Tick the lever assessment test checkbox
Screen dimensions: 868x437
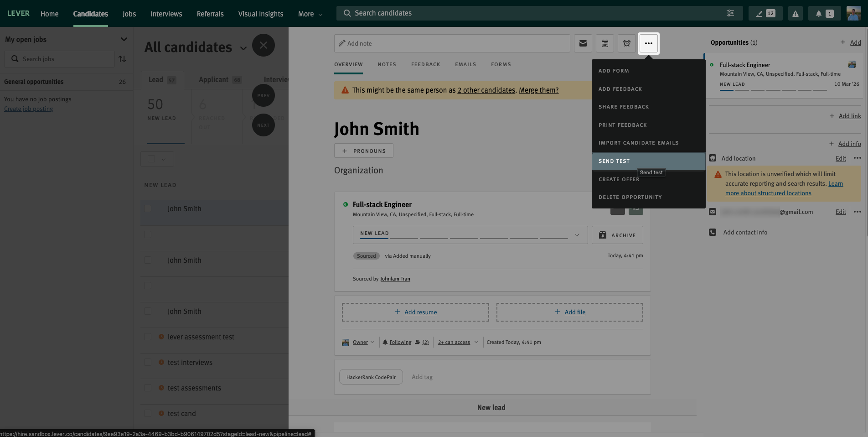click(x=148, y=337)
